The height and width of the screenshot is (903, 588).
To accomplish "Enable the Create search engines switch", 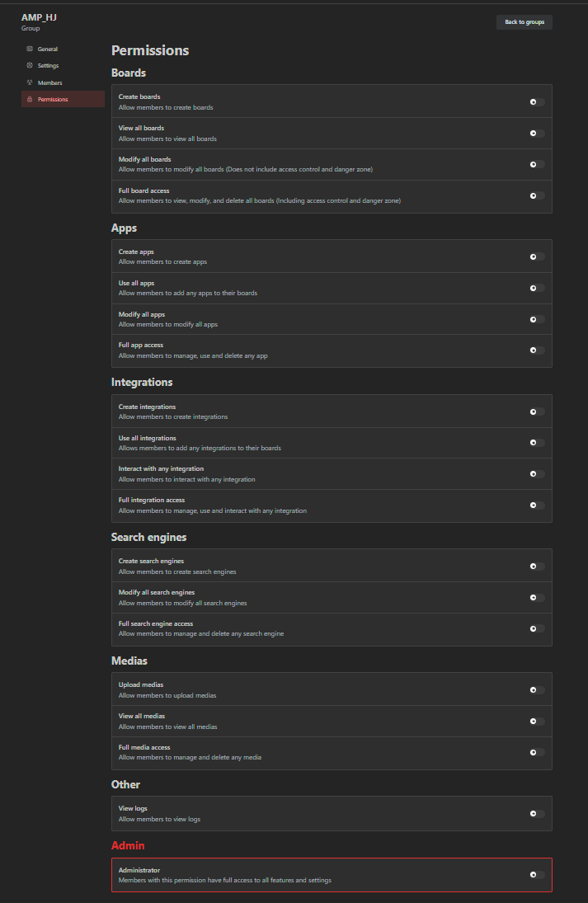I will 537,567.
